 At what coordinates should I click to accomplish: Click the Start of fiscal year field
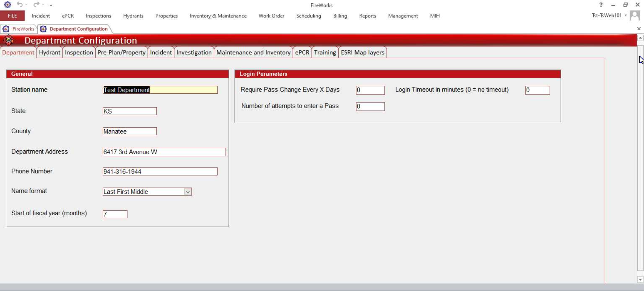tap(115, 214)
